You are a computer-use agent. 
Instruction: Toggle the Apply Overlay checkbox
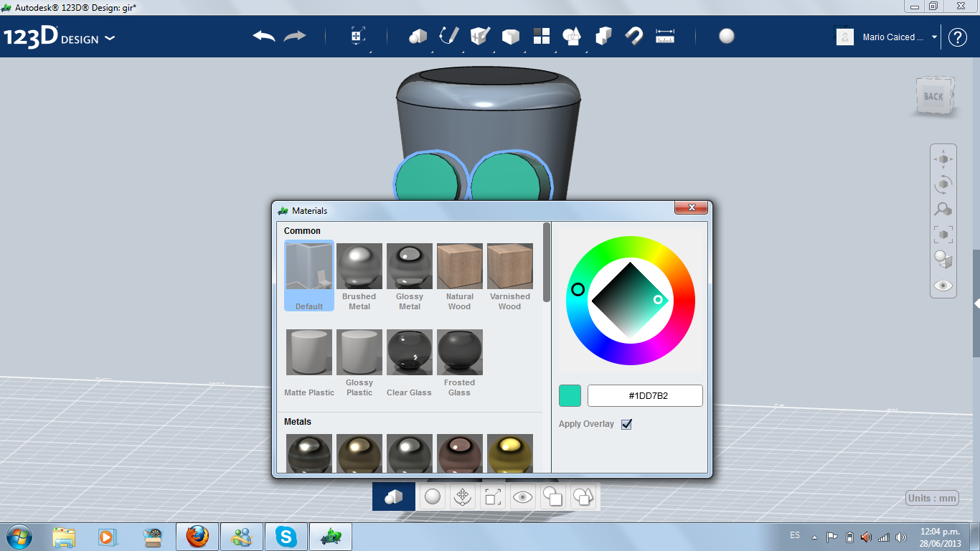click(x=626, y=424)
